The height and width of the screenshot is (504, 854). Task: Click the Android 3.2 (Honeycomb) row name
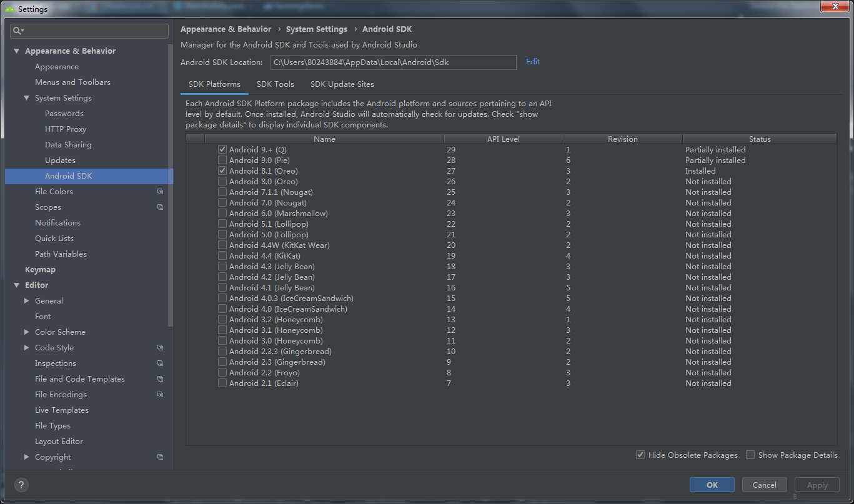pyautogui.click(x=276, y=320)
